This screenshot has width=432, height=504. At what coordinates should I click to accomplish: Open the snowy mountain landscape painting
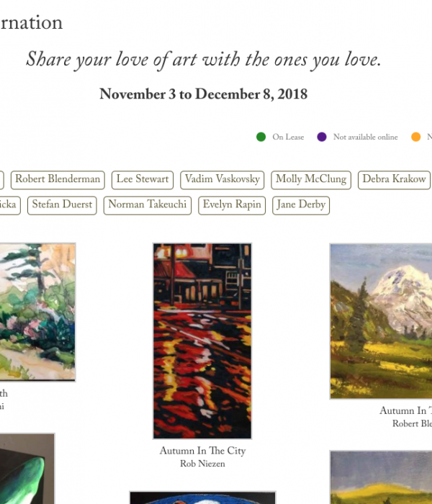tap(381, 321)
